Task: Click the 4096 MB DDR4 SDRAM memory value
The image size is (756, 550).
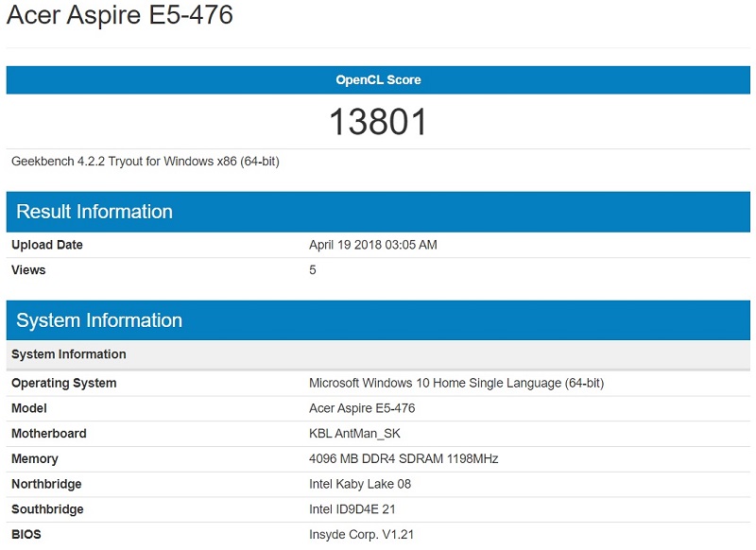Action: point(404,459)
